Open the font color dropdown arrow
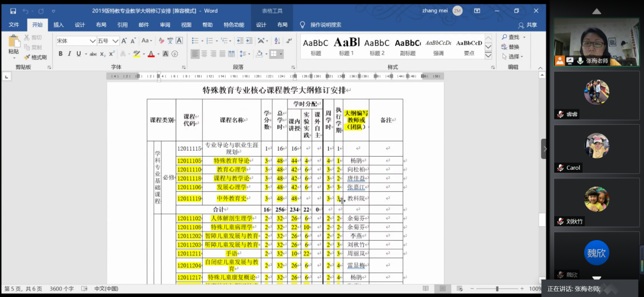This screenshot has height=297, width=644. (158, 54)
